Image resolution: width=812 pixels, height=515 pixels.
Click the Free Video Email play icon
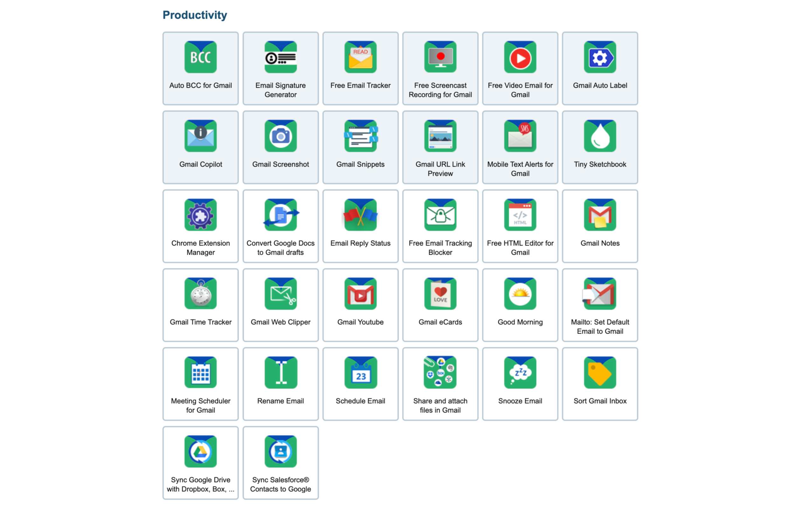pyautogui.click(x=520, y=57)
